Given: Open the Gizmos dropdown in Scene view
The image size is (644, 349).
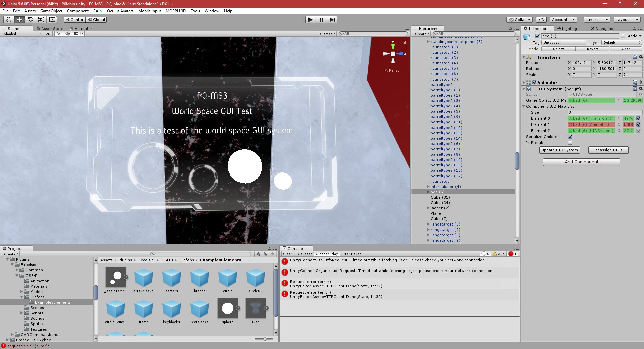Looking at the screenshot, I should click(327, 34).
